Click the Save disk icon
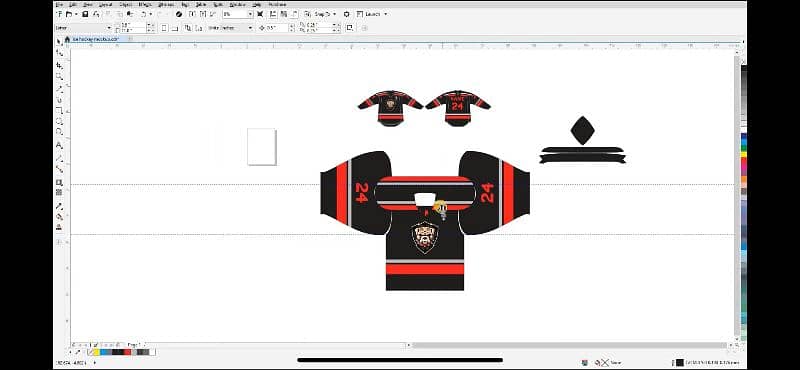The width and height of the screenshot is (800, 370). point(86,14)
